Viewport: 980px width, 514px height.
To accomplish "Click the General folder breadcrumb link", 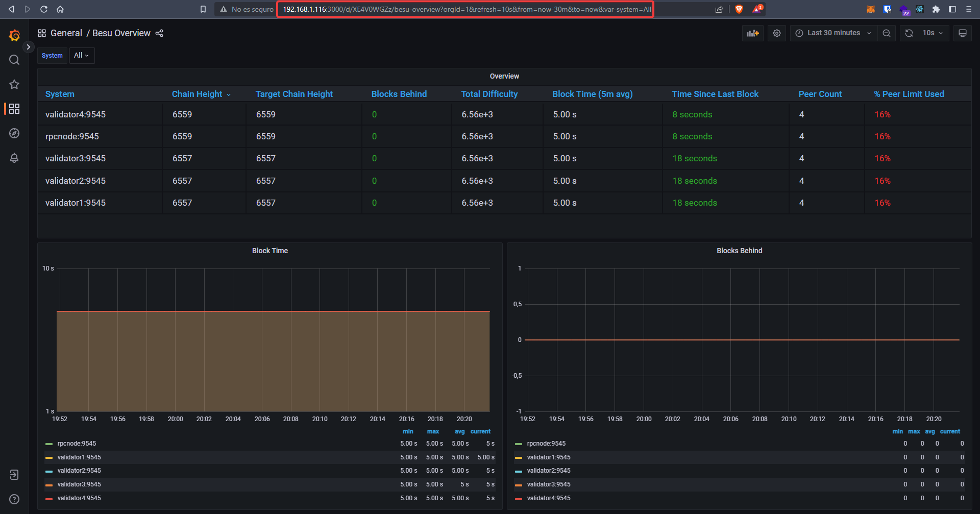I will [66, 33].
